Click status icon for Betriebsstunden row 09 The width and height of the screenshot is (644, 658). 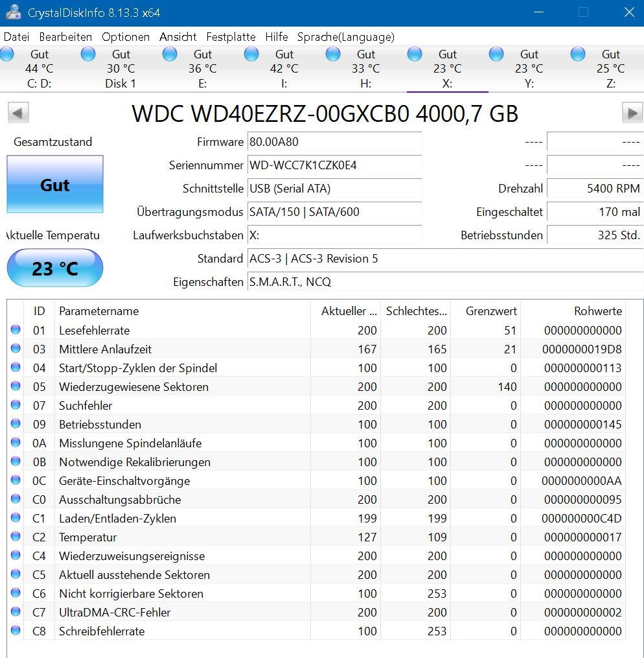(x=16, y=423)
